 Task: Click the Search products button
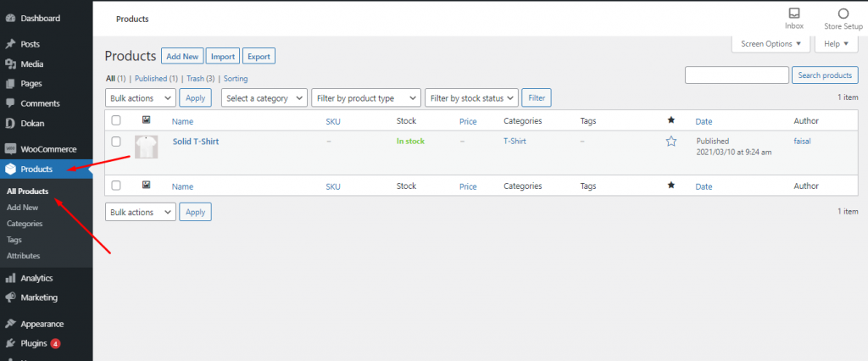tap(825, 75)
